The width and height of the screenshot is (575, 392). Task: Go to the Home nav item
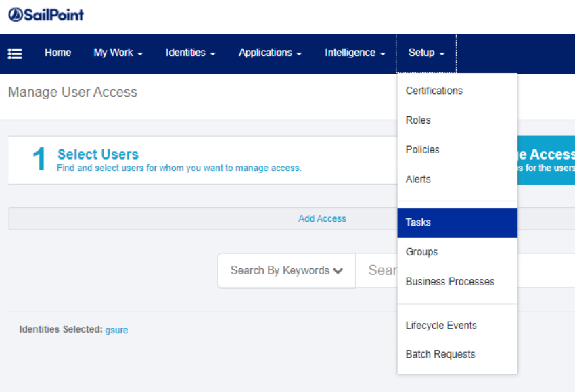[x=58, y=53]
